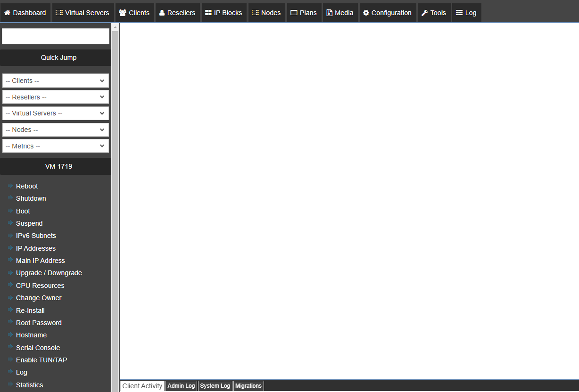
Task: Click the Enable TUN/TAP link
Action: (x=41, y=360)
